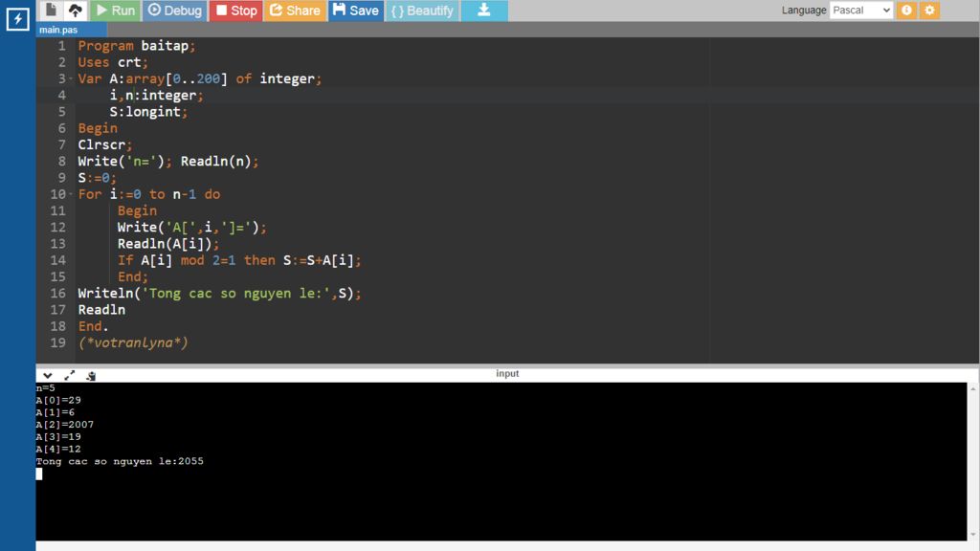The image size is (980, 551).
Task: Click console output 'A[4]=12'
Action: tap(58, 449)
